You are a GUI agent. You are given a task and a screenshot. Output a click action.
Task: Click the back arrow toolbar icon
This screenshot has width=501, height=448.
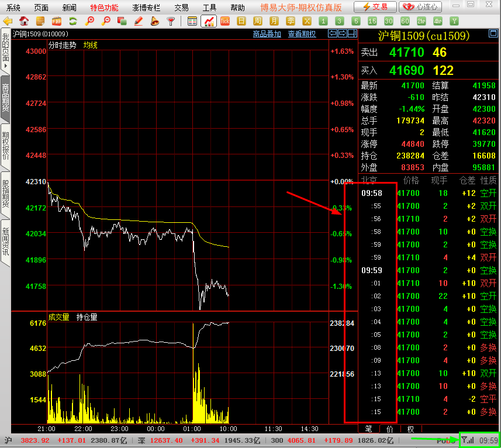point(8,21)
